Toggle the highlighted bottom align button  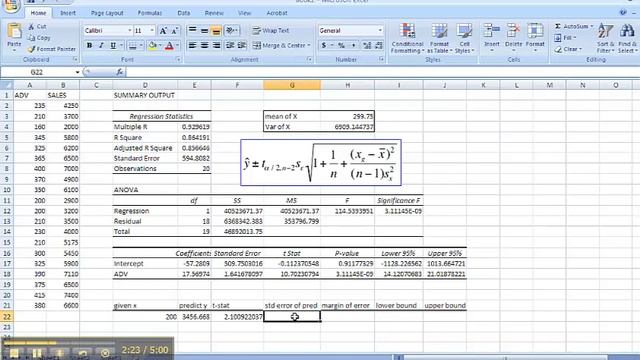216,31
